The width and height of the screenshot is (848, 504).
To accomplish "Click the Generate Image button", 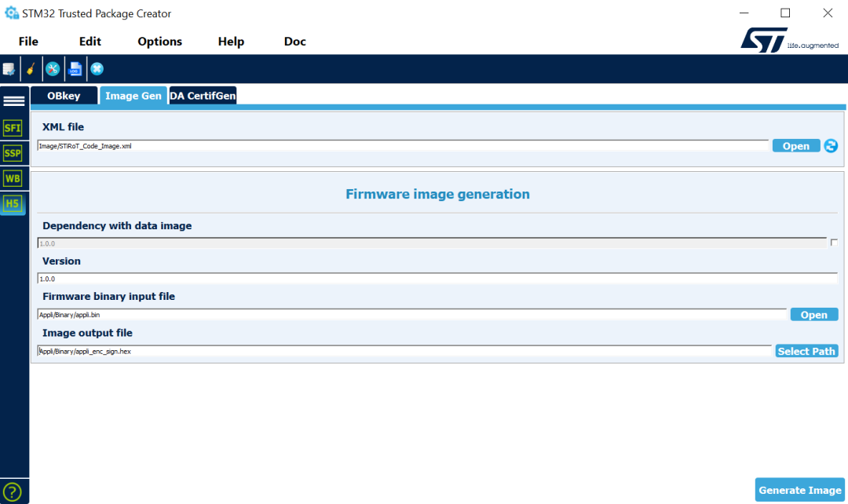I will (x=799, y=490).
